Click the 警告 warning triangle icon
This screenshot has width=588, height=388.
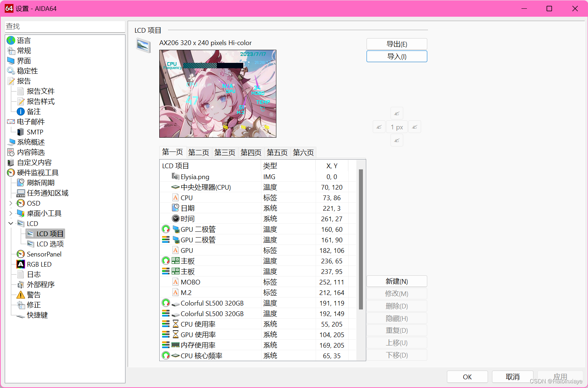click(21, 295)
